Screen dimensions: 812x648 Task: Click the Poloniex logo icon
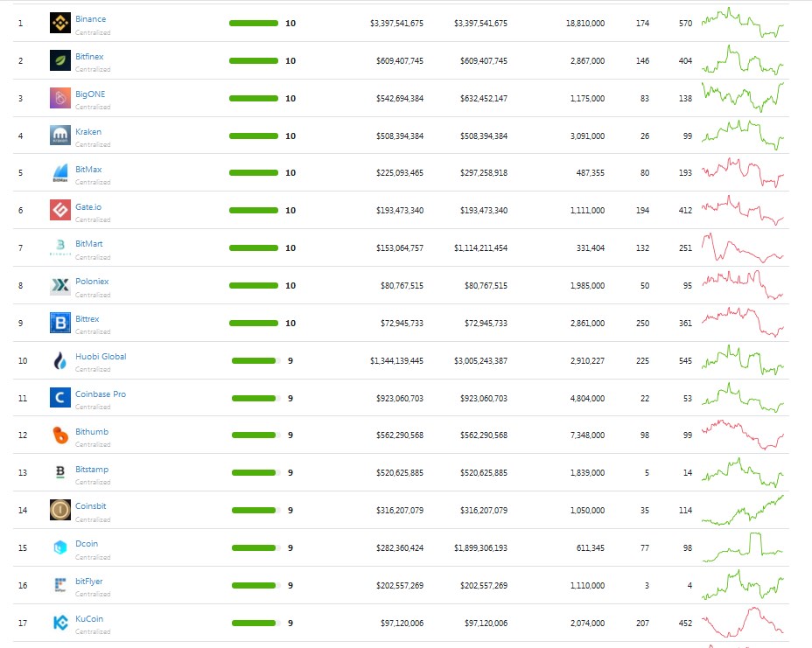coord(60,285)
